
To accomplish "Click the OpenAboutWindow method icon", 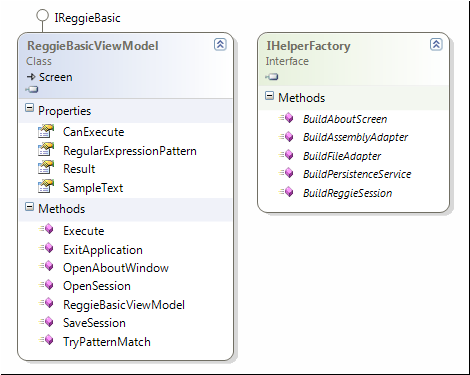I will (46, 266).
